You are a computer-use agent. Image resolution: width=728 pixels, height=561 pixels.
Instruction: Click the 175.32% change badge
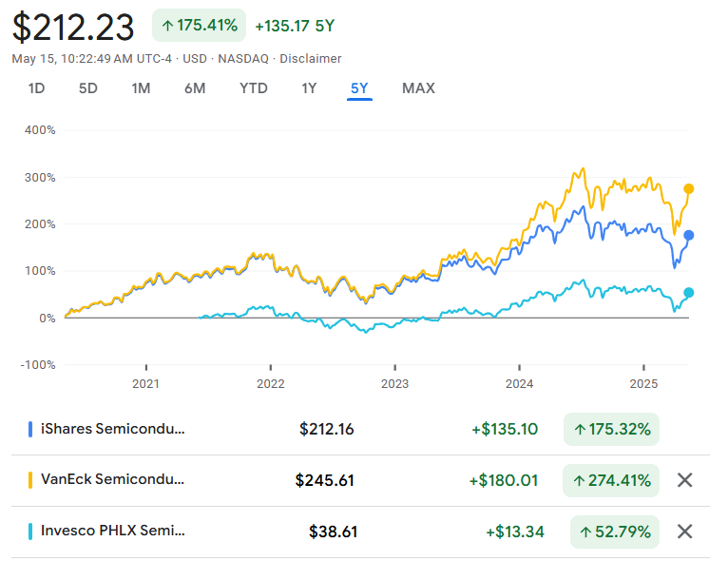(611, 429)
